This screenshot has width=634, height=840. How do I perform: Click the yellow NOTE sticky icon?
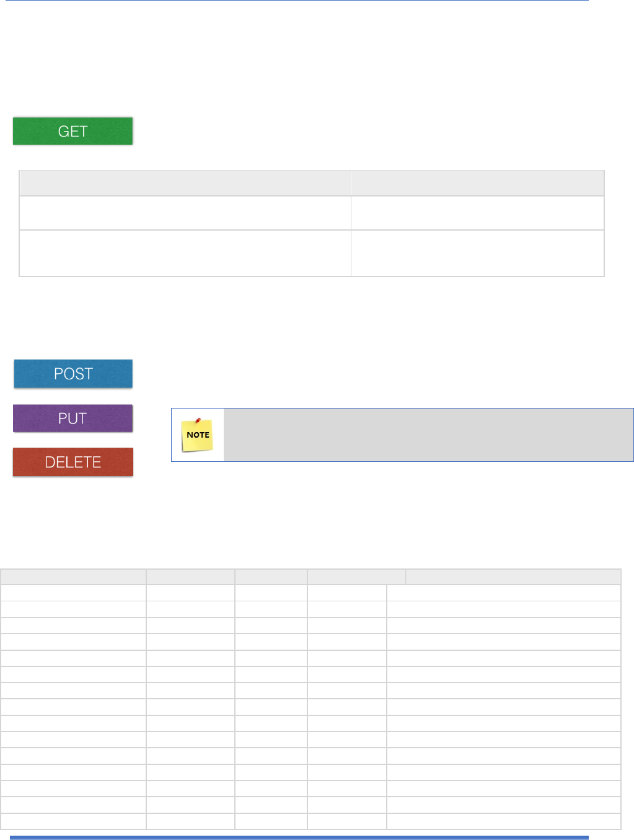[x=198, y=435]
